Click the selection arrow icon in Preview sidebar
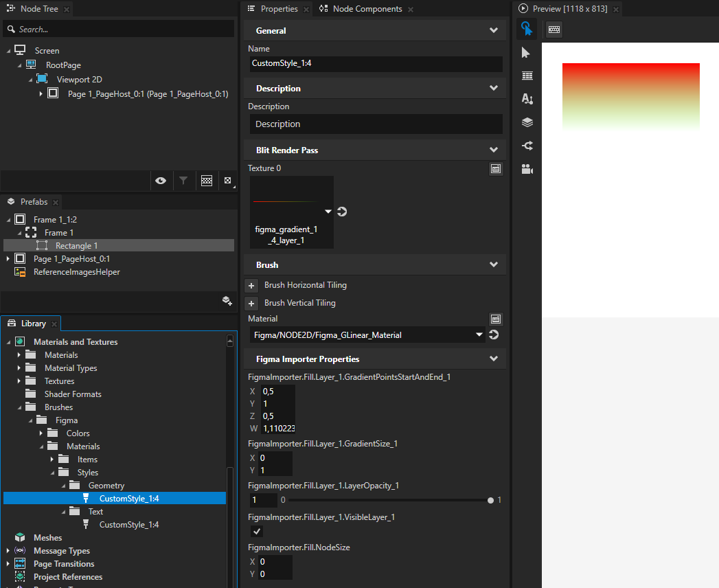 (x=527, y=52)
